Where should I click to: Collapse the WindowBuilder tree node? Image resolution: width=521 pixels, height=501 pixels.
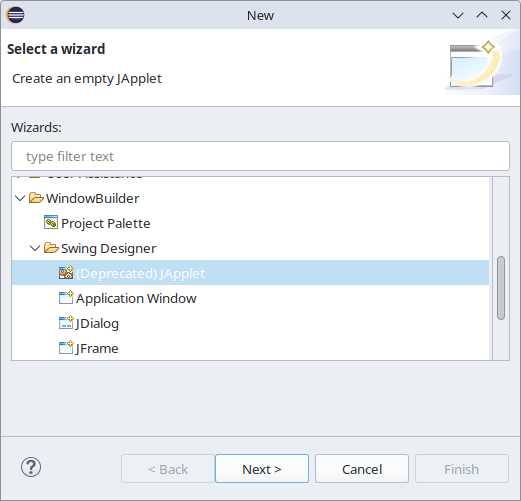(20, 198)
